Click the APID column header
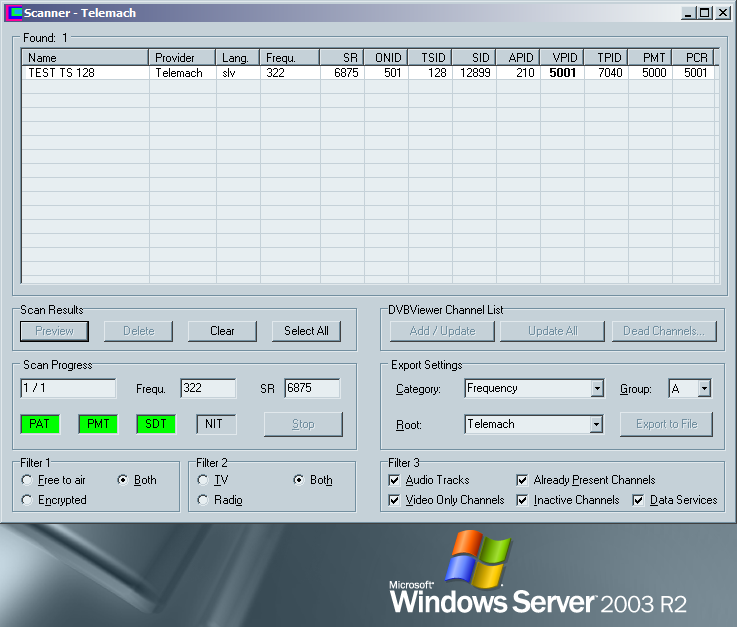Image resolution: width=737 pixels, height=627 pixels. coord(518,58)
